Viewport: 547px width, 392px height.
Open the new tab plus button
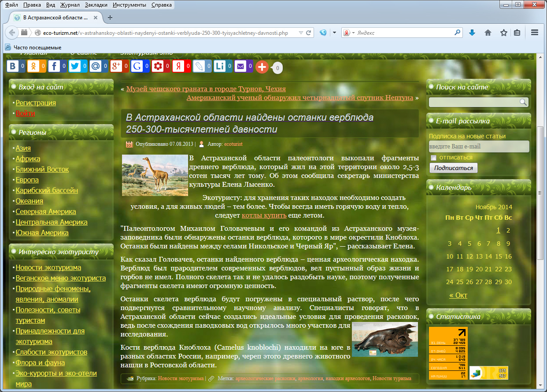110,18
